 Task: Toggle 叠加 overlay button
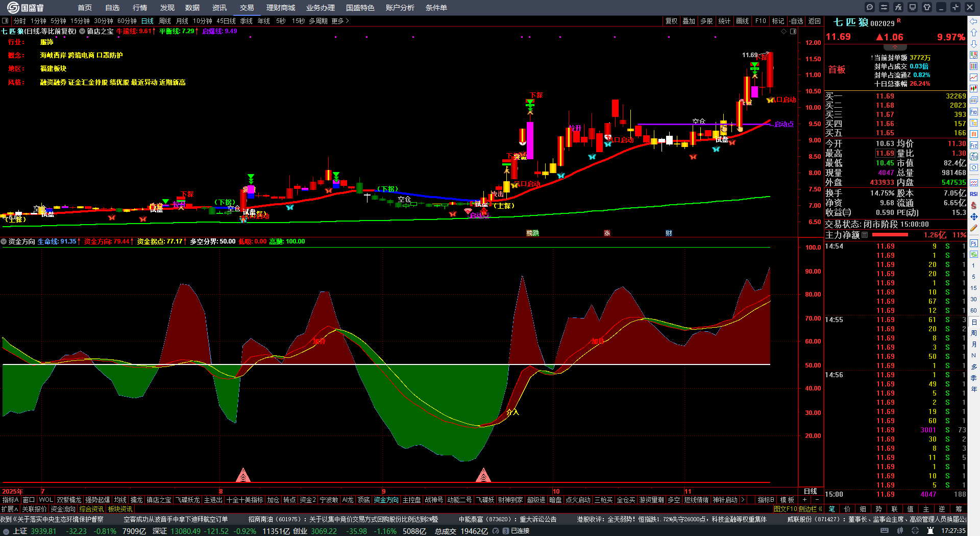tap(689, 21)
